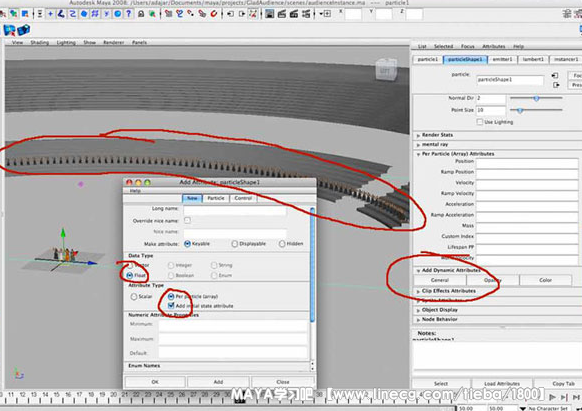The image size is (582, 411).
Task: Switch to the lambert1 tab
Action: tap(533, 59)
